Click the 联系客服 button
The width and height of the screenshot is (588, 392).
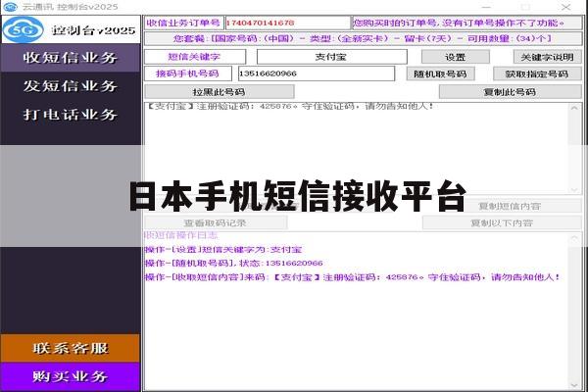click(71, 348)
